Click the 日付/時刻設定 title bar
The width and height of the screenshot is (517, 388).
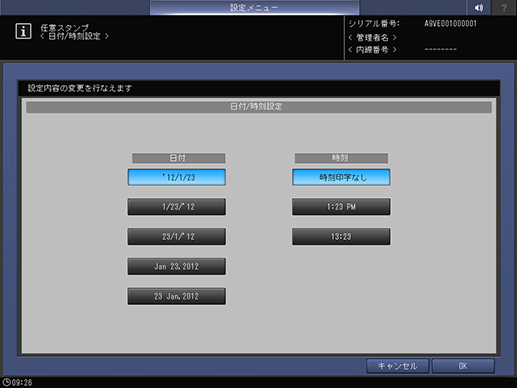point(259,107)
